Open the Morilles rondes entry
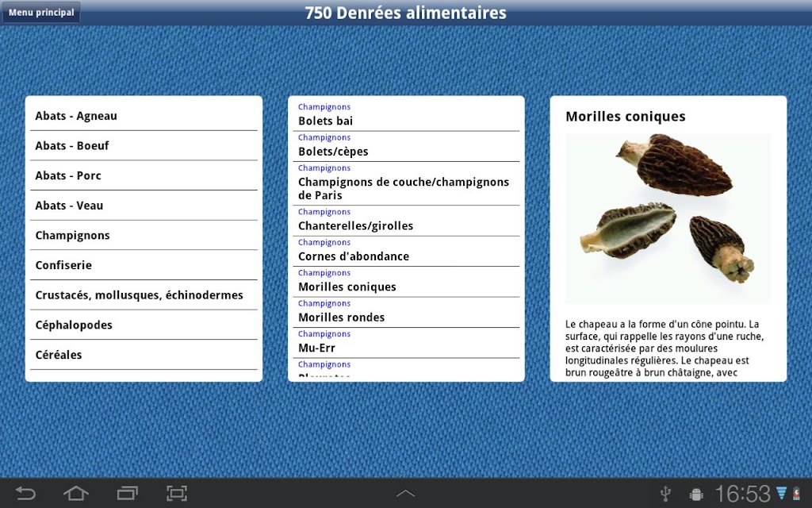 pyautogui.click(x=406, y=313)
